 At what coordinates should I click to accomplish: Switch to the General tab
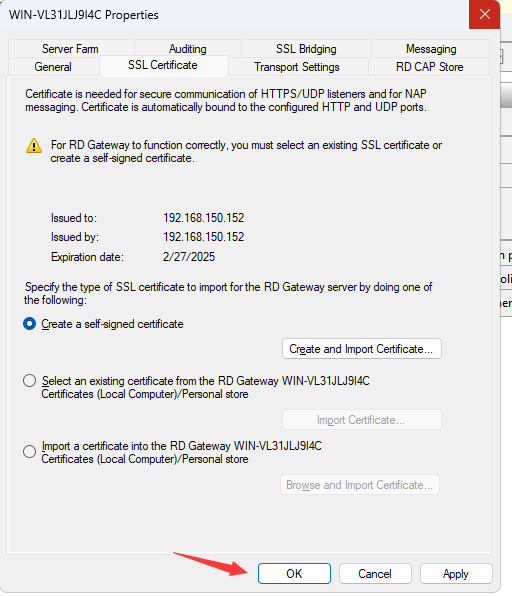tap(53, 67)
